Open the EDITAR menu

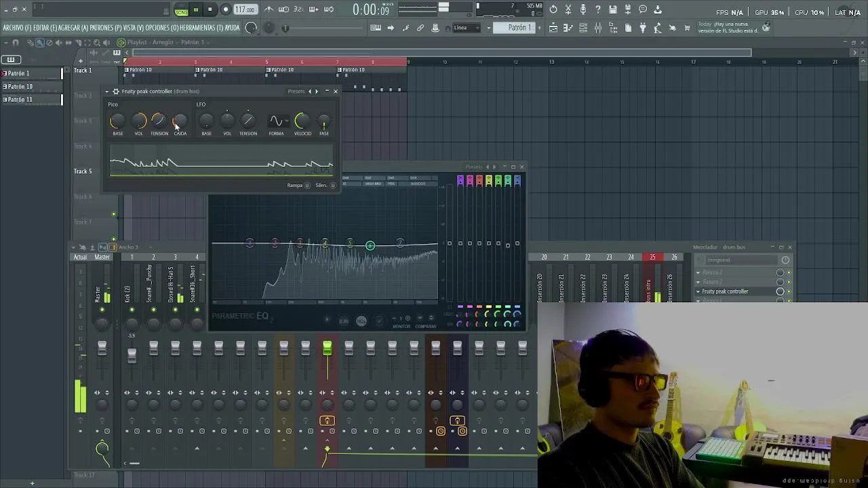[45, 28]
